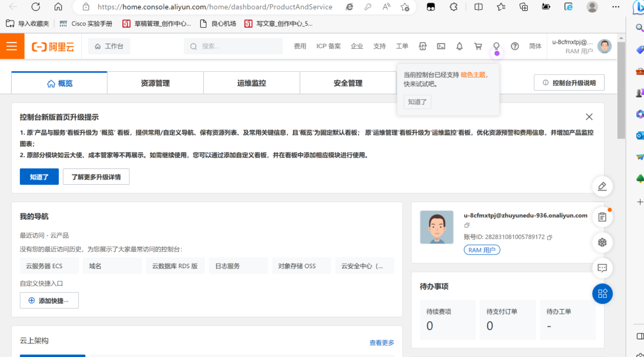
Task: Open the shopping cart icon
Action: tap(478, 46)
